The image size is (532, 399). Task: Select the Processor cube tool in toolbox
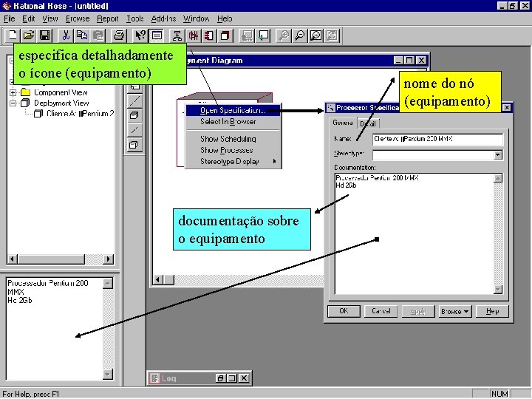coord(134,116)
